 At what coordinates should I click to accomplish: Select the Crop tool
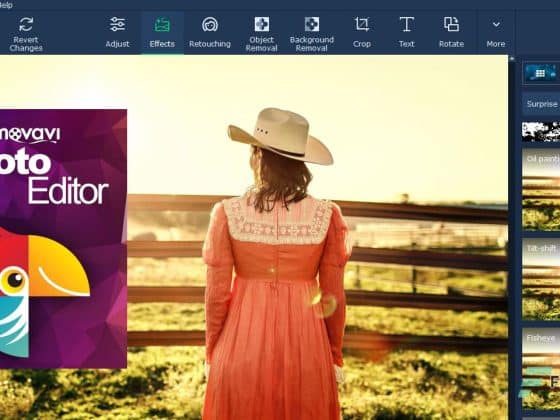(x=362, y=33)
